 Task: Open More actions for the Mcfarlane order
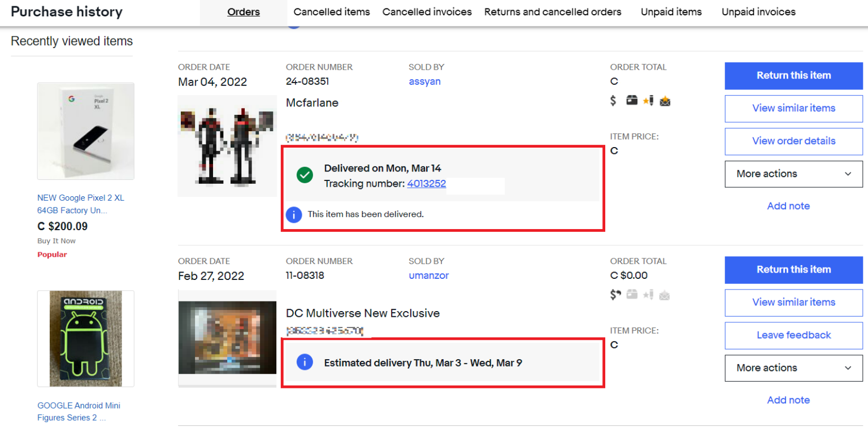[x=793, y=174]
